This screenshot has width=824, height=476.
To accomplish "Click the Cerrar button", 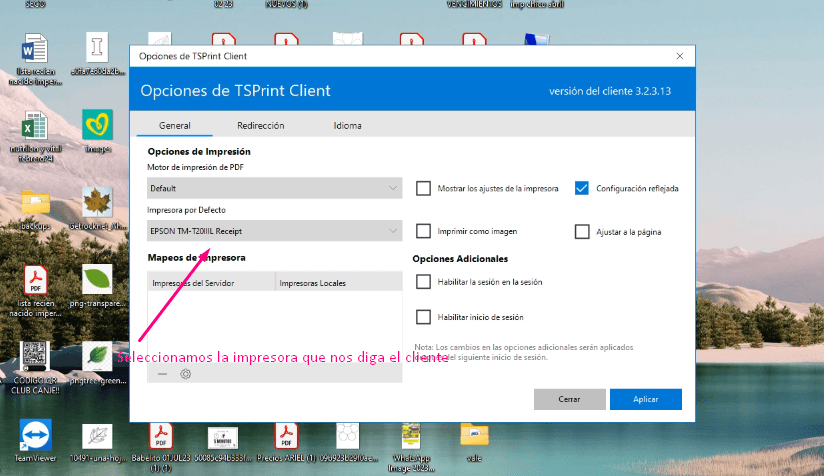I will pyautogui.click(x=570, y=399).
